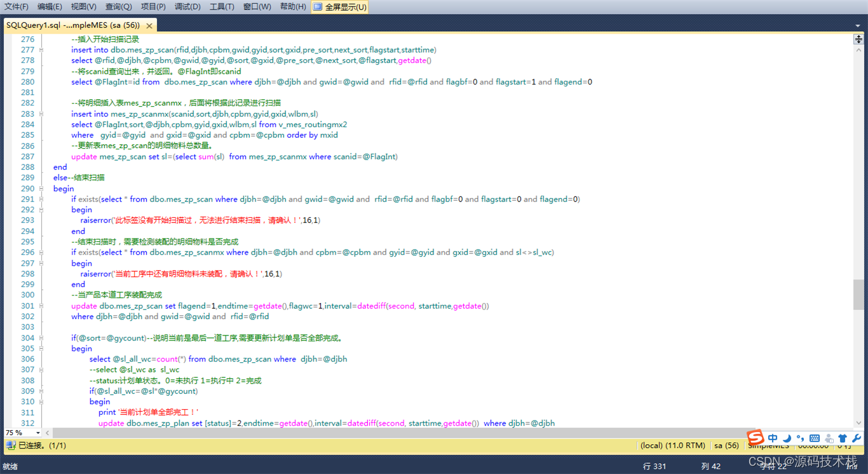Collapse the code block at line 277
Viewport: 868px width, 474px height.
pos(41,50)
